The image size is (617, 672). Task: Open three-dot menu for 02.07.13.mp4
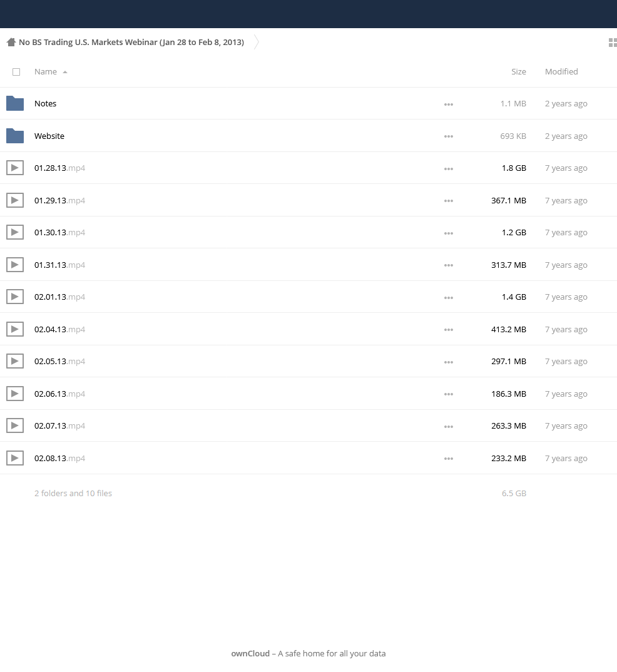point(449,427)
